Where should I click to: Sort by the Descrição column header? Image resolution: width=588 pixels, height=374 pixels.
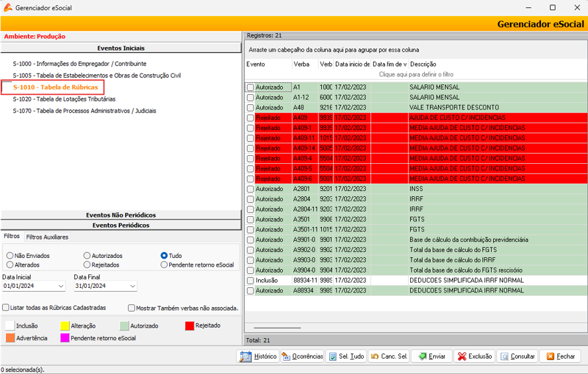(498, 64)
